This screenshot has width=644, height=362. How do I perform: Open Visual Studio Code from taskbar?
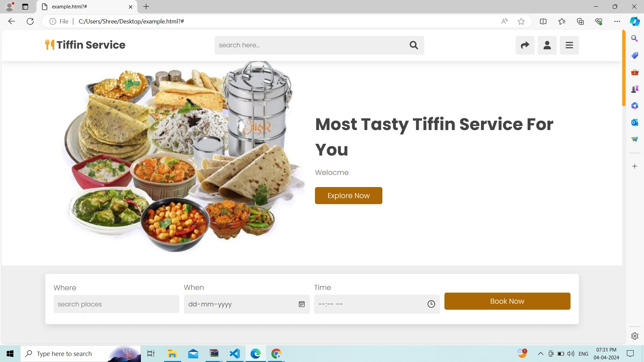[x=235, y=354]
